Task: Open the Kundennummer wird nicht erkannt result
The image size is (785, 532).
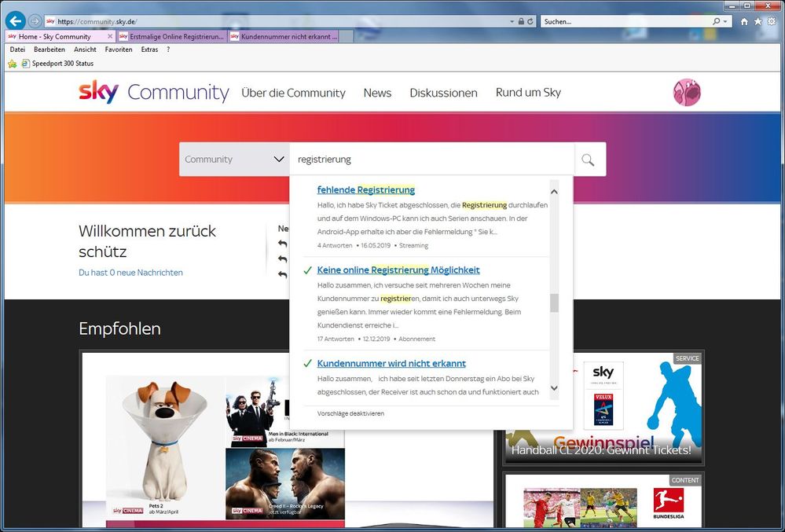Action: pyautogui.click(x=391, y=363)
